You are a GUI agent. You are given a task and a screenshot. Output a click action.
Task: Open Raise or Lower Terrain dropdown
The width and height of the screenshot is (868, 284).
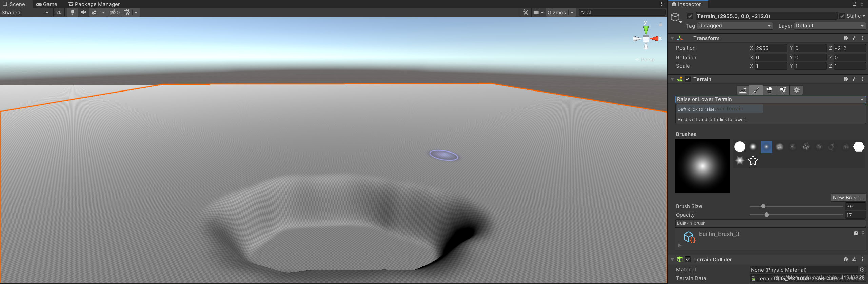coord(770,99)
